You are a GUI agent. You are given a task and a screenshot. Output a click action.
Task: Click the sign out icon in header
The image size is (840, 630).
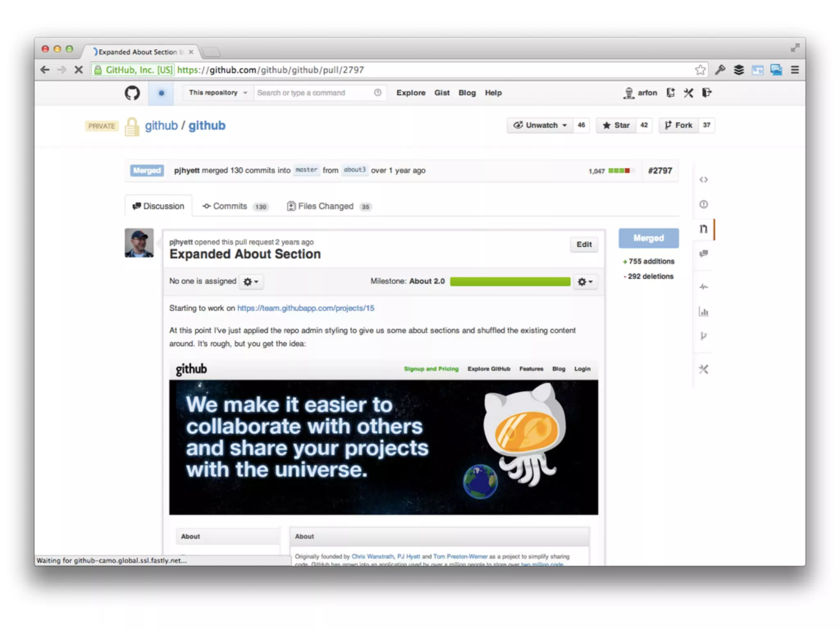pyautogui.click(x=706, y=93)
